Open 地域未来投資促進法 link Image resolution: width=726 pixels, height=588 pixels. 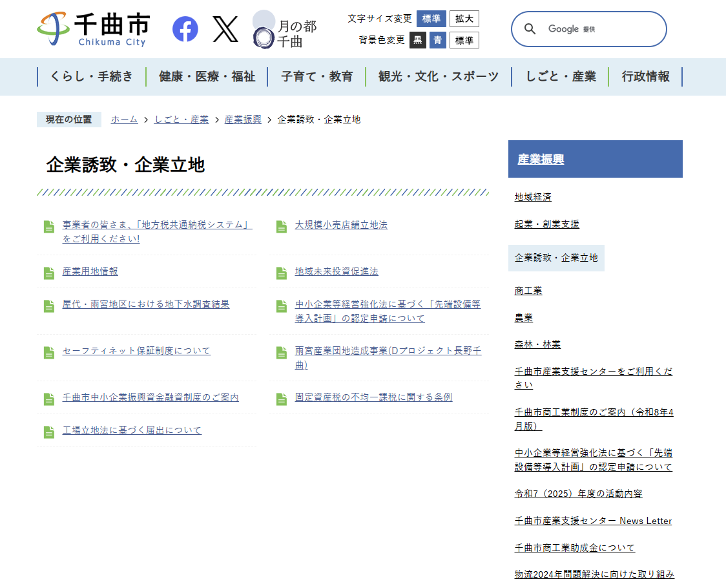pyautogui.click(x=337, y=271)
